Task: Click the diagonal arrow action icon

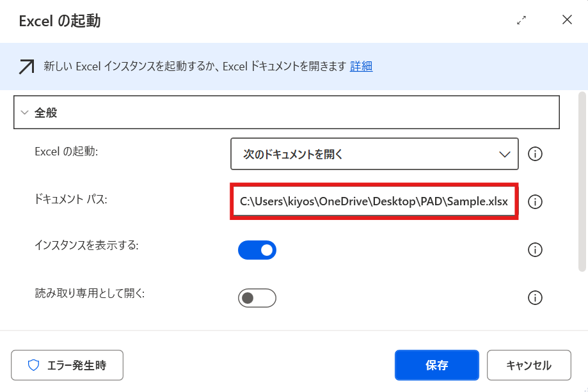Action: click(27, 67)
